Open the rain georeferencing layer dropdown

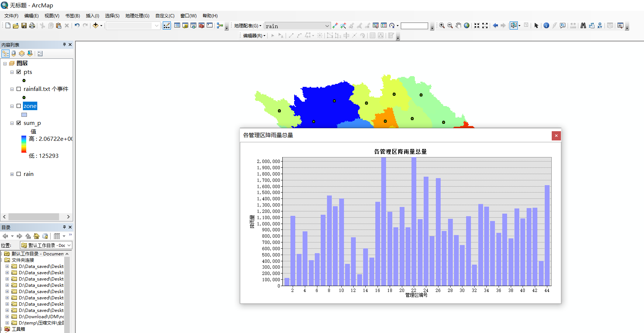click(327, 26)
